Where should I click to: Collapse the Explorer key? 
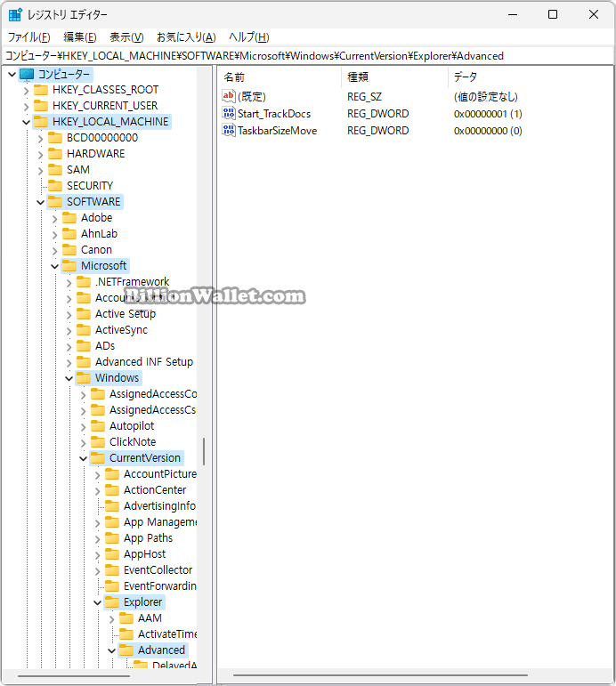click(x=98, y=603)
